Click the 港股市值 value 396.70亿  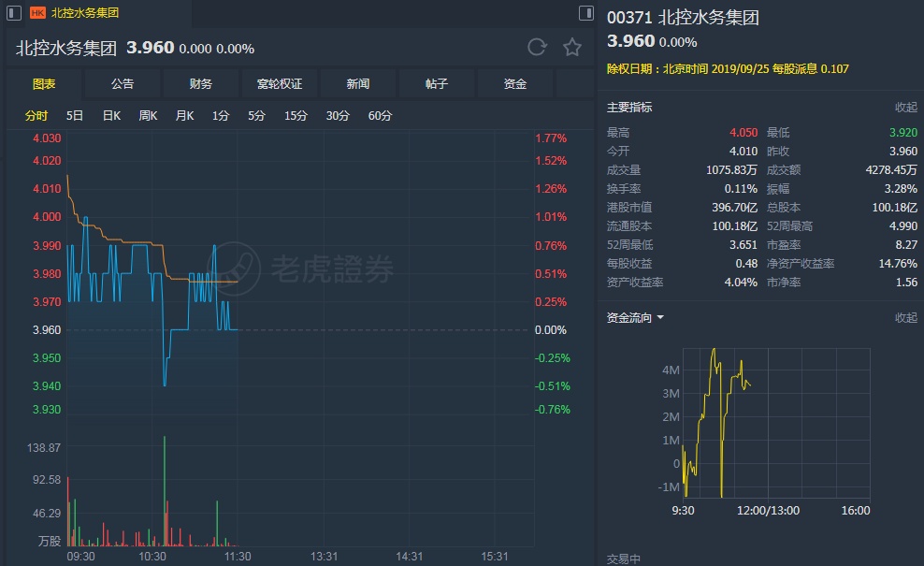[734, 208]
